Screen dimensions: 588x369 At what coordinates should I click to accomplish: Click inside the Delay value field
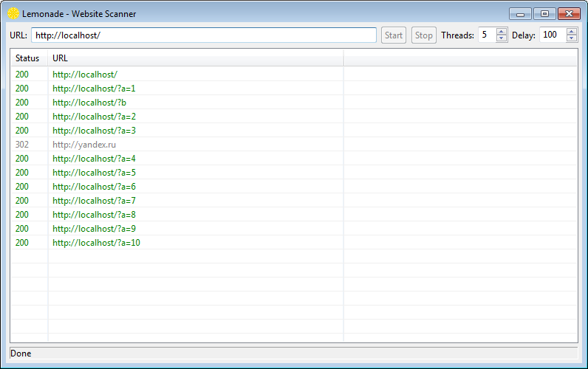[x=553, y=35]
